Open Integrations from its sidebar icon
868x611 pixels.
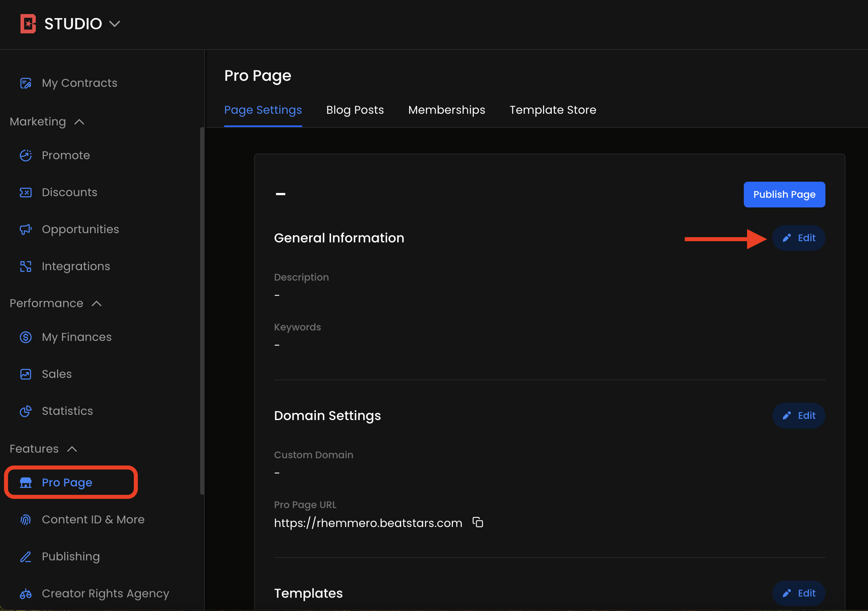26,267
